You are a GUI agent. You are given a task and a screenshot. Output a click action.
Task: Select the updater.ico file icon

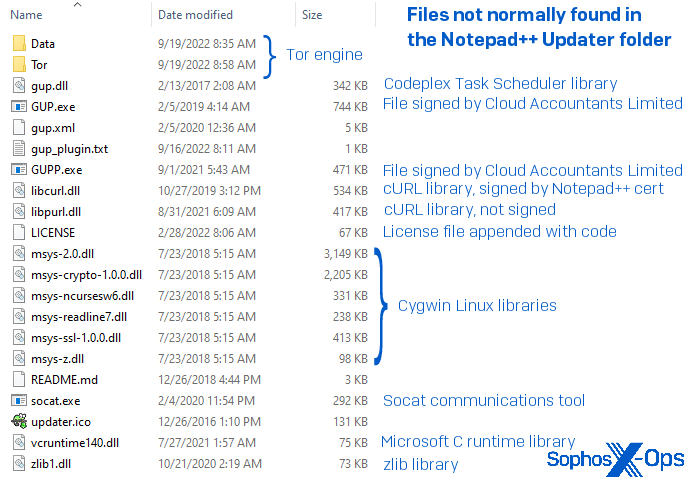(19, 422)
